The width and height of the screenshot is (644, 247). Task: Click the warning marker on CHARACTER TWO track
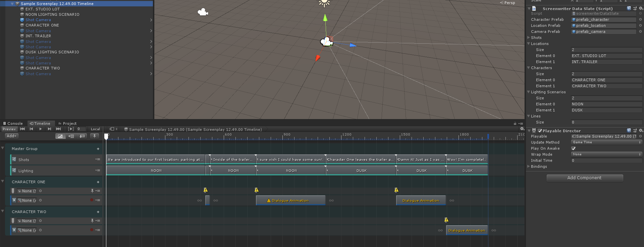tap(446, 220)
